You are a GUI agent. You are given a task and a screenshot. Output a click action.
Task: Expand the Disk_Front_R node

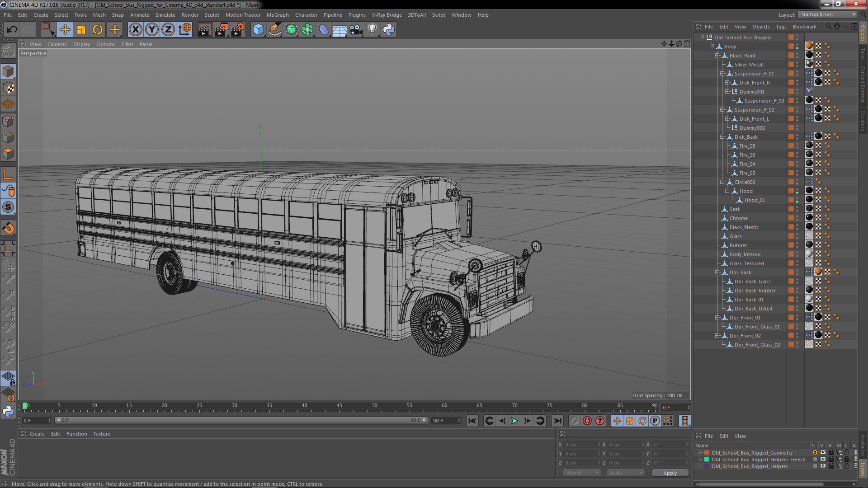(727, 83)
